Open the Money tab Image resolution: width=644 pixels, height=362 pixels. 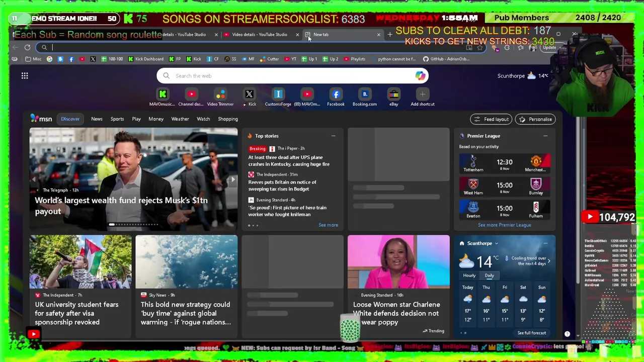click(156, 119)
